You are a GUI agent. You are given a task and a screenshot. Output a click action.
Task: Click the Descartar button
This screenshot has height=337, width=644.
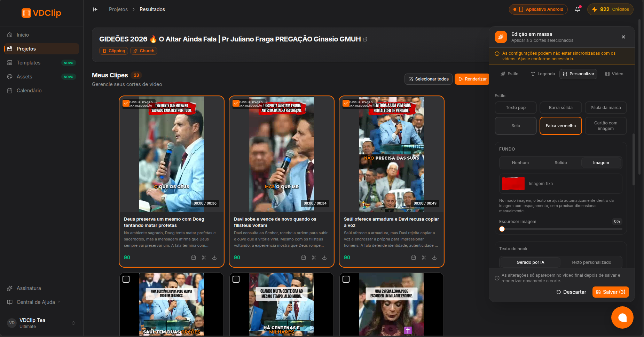coord(571,292)
